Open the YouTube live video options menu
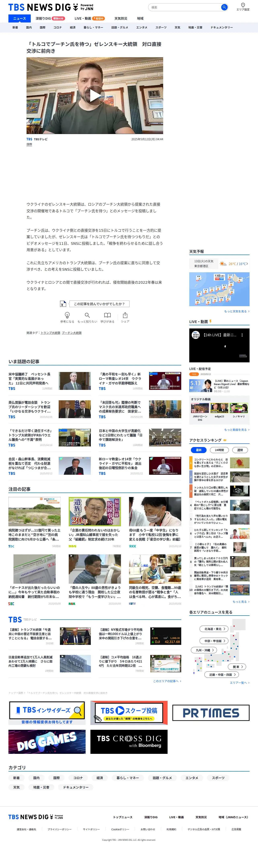258x868 pixels. (x=242, y=335)
